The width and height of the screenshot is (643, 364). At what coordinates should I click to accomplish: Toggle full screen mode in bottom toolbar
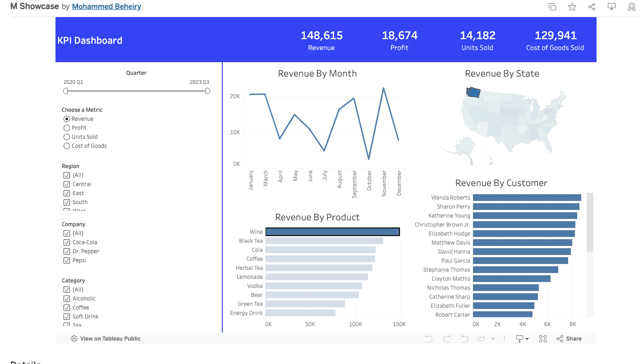543,338
